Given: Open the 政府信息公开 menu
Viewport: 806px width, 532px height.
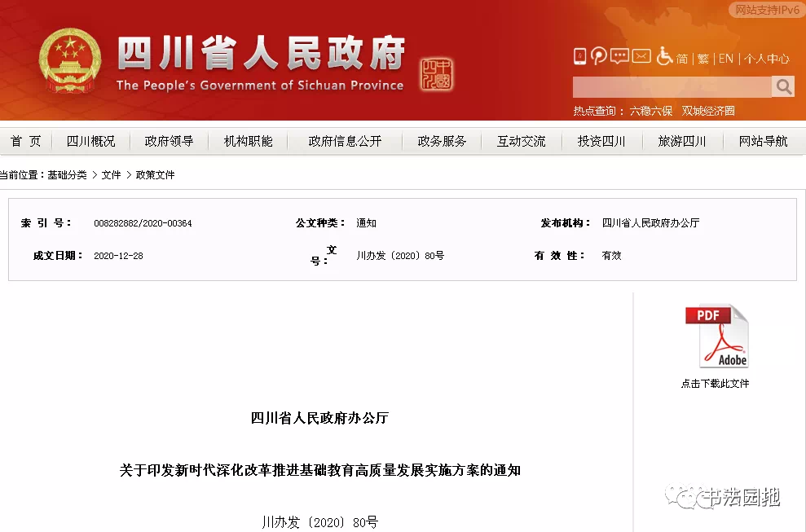Looking at the screenshot, I should click(345, 141).
